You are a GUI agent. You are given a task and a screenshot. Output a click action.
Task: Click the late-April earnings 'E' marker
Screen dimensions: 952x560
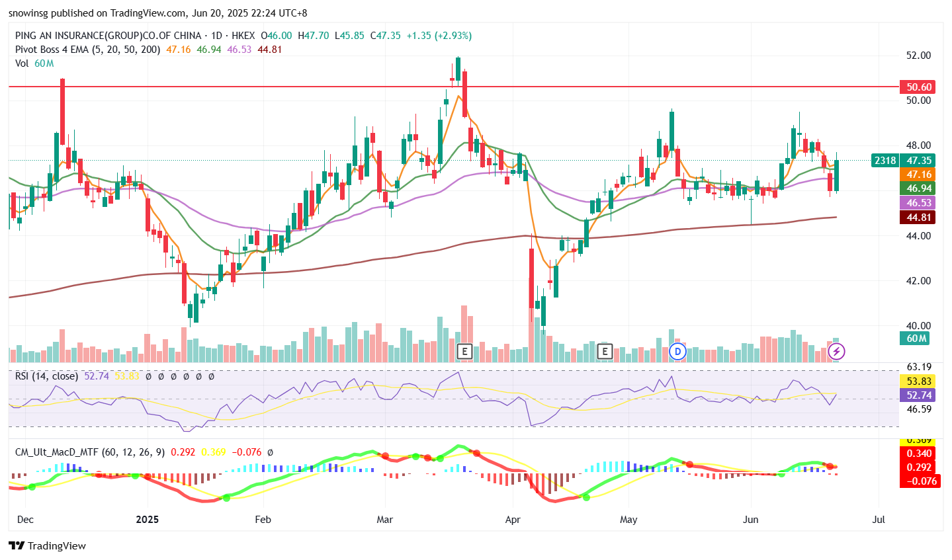pyautogui.click(x=605, y=351)
